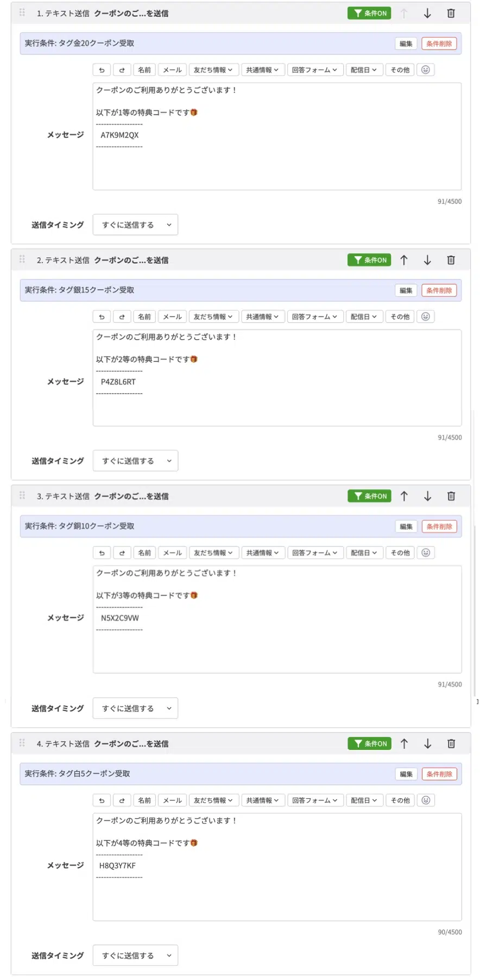Open 送信タイミング dropdown in action 4
This screenshot has height=980, width=480.
(x=135, y=956)
